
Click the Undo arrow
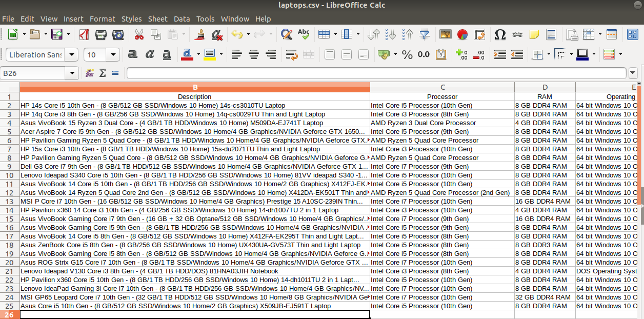[x=237, y=34]
